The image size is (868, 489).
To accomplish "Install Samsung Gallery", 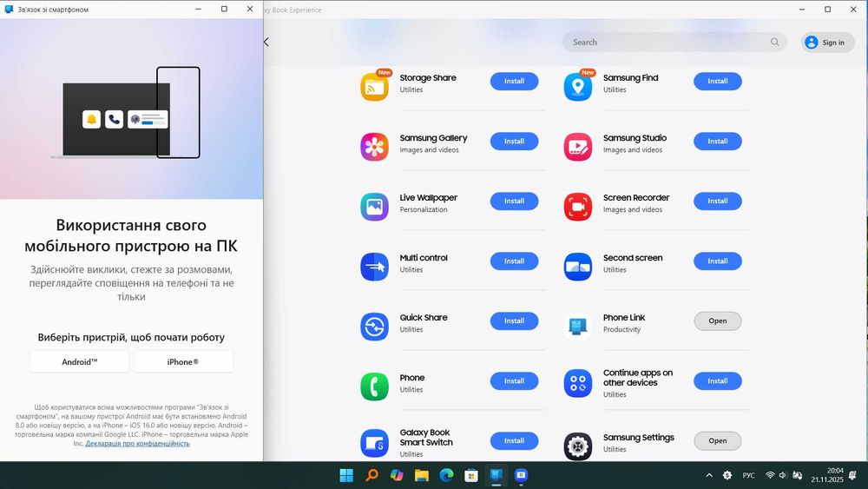I will [x=514, y=142].
